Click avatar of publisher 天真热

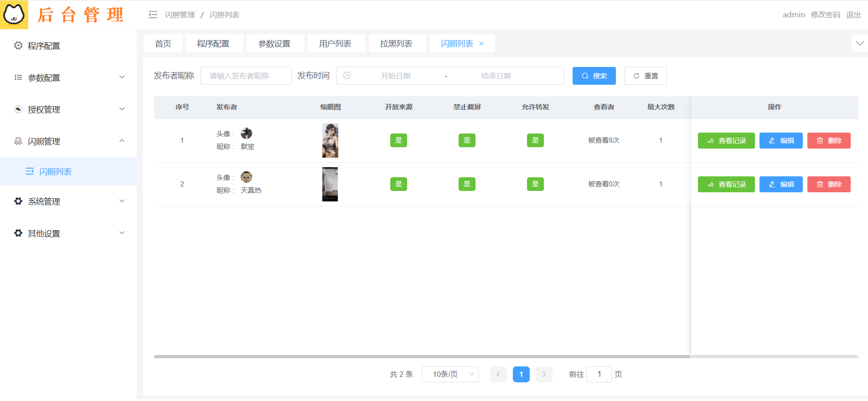point(246,177)
